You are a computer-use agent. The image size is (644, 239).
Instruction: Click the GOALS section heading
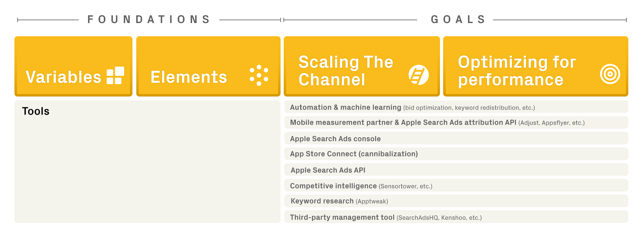click(458, 19)
